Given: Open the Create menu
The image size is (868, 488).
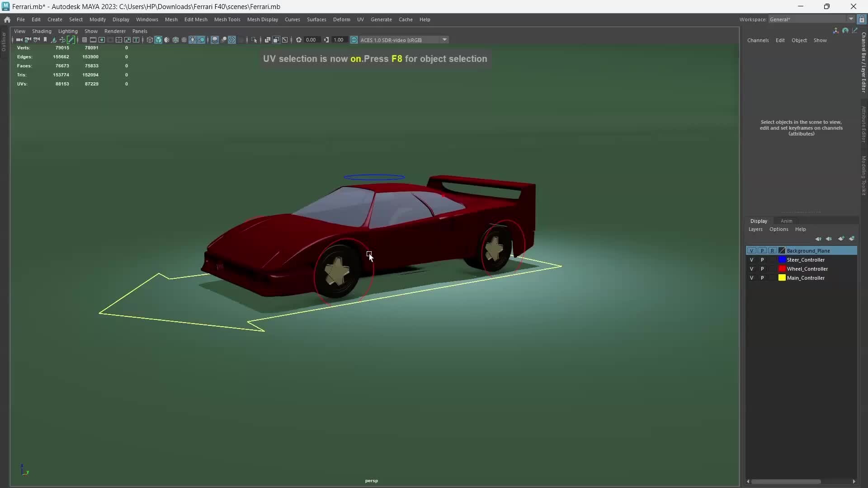Looking at the screenshot, I should [55, 19].
